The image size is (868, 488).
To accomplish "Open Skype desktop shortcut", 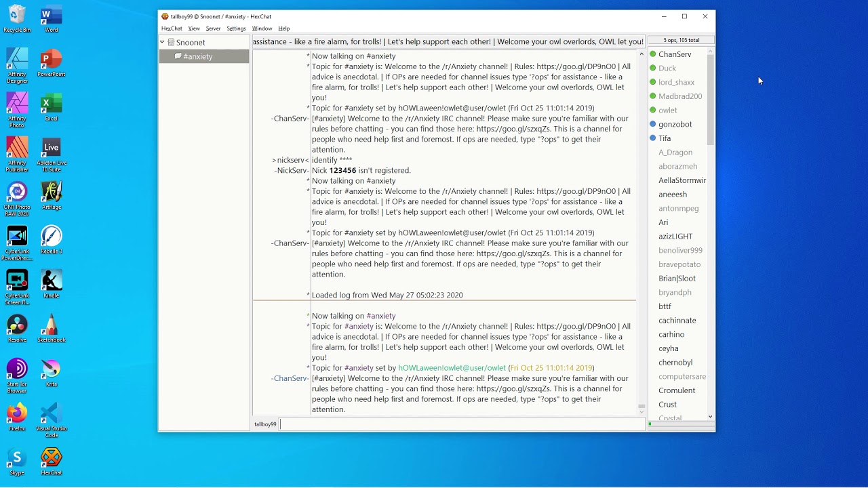I will 17,462.
